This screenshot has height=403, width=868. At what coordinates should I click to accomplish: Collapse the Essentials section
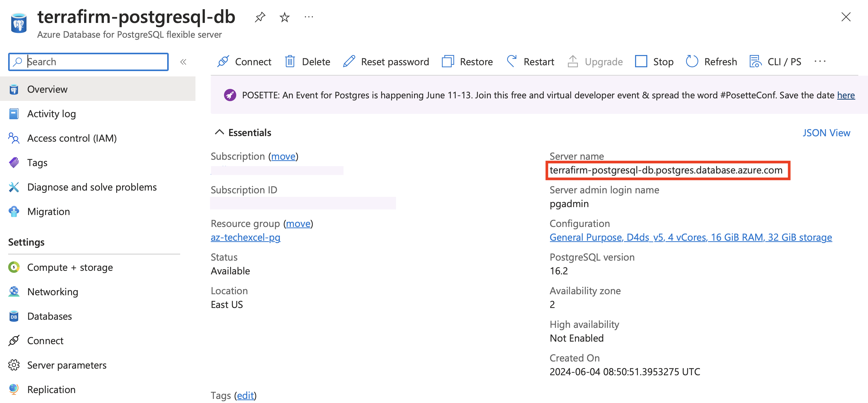(219, 132)
